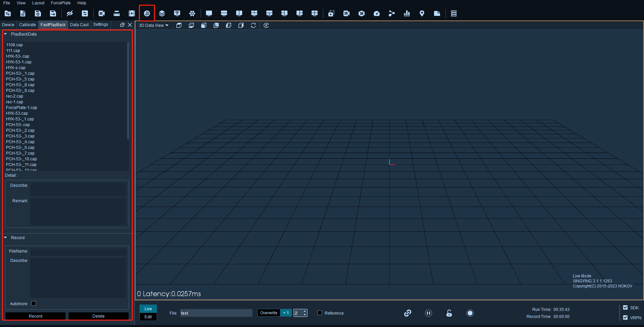Open the ForcePlate menu
644x327 pixels.
pyautogui.click(x=61, y=3)
